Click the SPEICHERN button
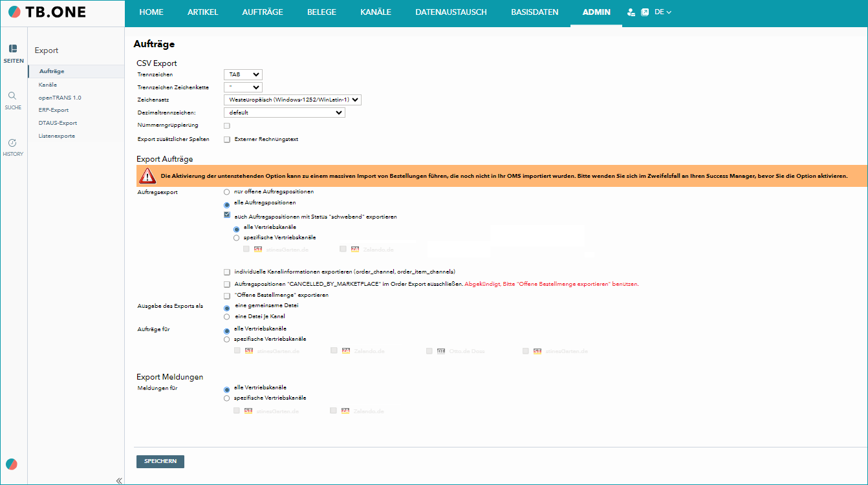The image size is (868, 485). coord(160,461)
